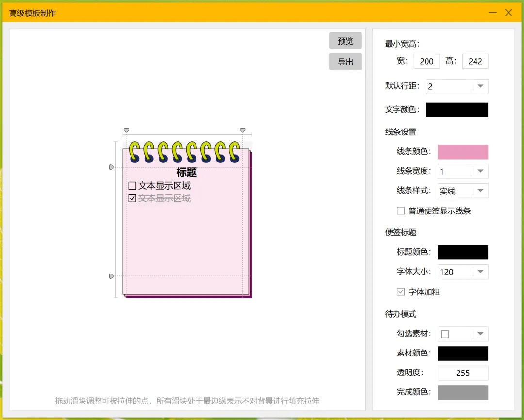Pick the pink 线条颜色 swatch

463,152
